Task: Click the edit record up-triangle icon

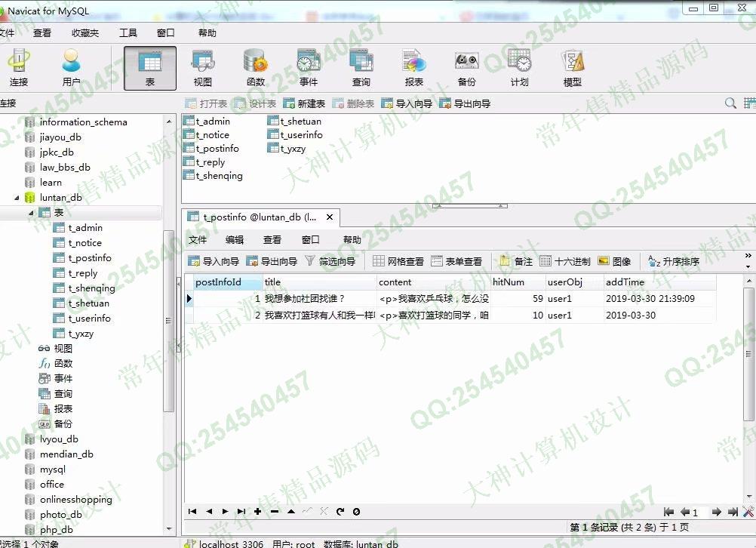Action: click(291, 511)
